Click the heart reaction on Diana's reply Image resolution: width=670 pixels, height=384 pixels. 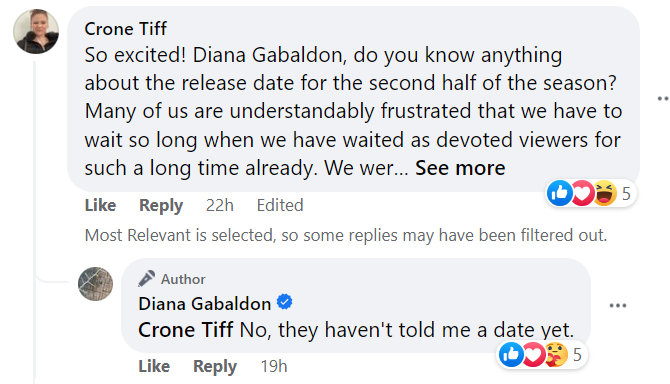(534, 355)
